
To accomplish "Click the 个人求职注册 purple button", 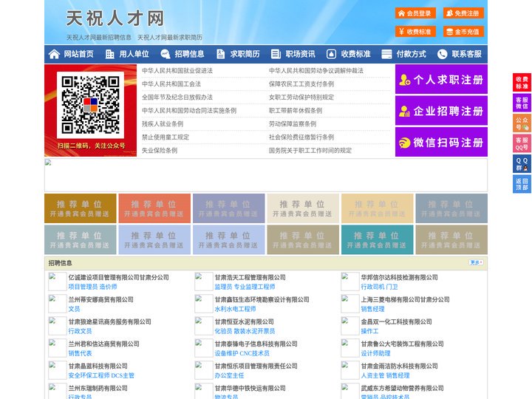I will (441, 79).
